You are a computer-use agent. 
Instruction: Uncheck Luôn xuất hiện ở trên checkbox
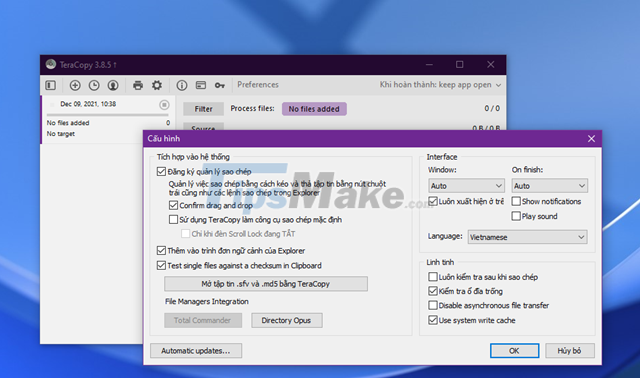tap(433, 201)
